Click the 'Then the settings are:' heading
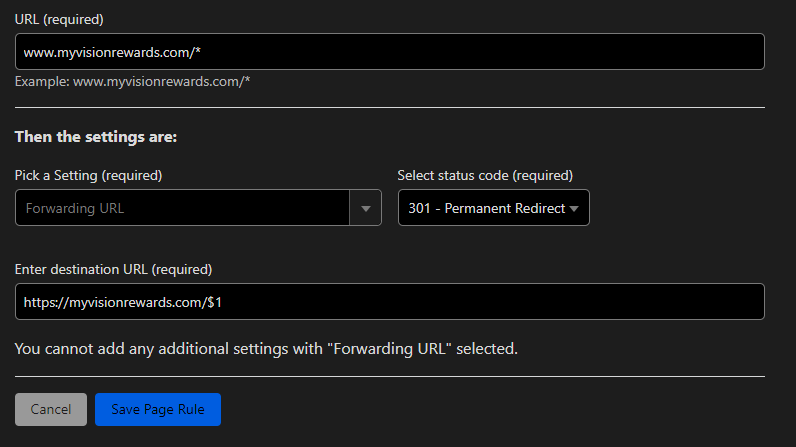Screen dimensions: 796x447 point(96,137)
